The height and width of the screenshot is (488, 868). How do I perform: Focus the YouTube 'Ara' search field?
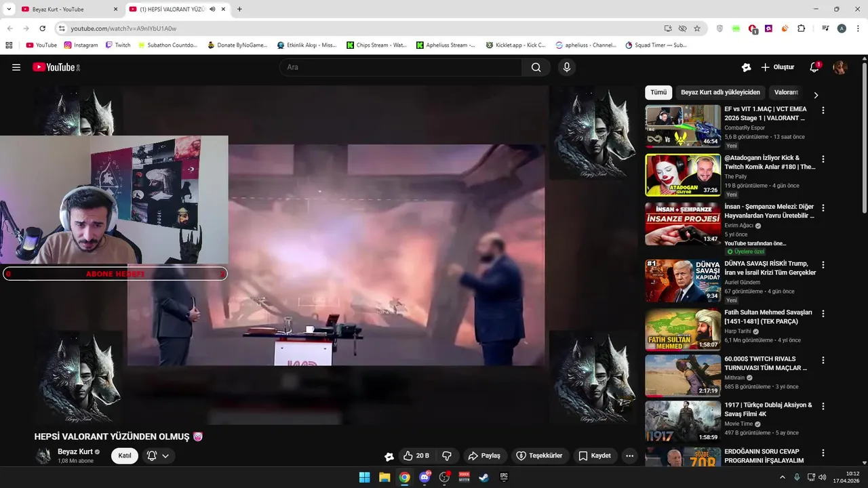400,67
